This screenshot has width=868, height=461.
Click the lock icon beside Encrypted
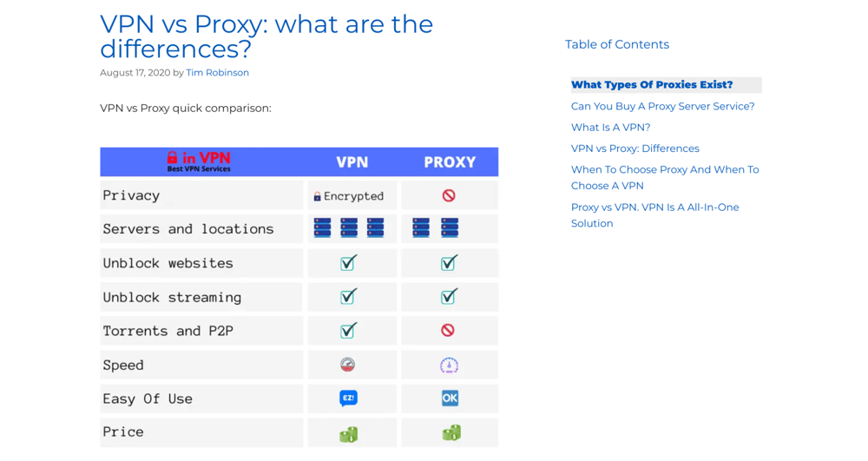tap(318, 197)
